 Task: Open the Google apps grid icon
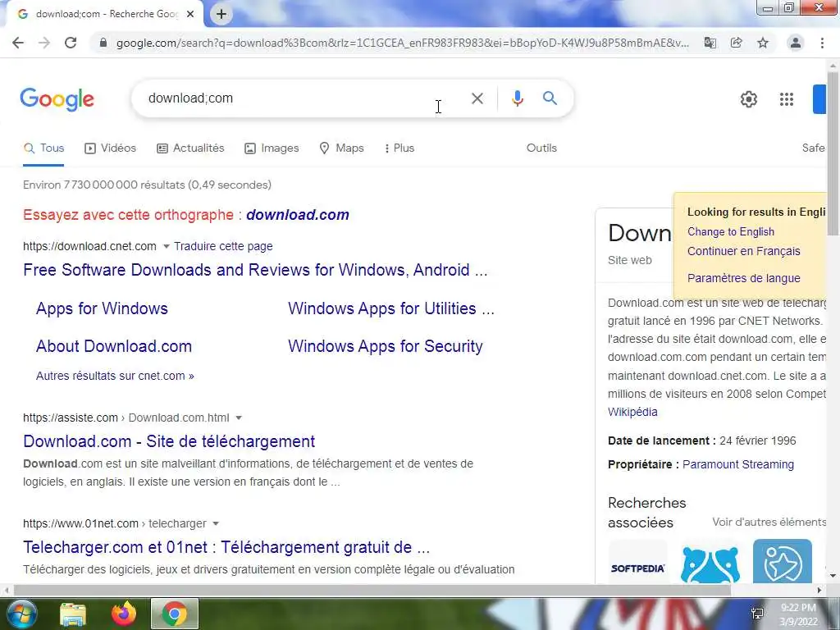(x=787, y=99)
